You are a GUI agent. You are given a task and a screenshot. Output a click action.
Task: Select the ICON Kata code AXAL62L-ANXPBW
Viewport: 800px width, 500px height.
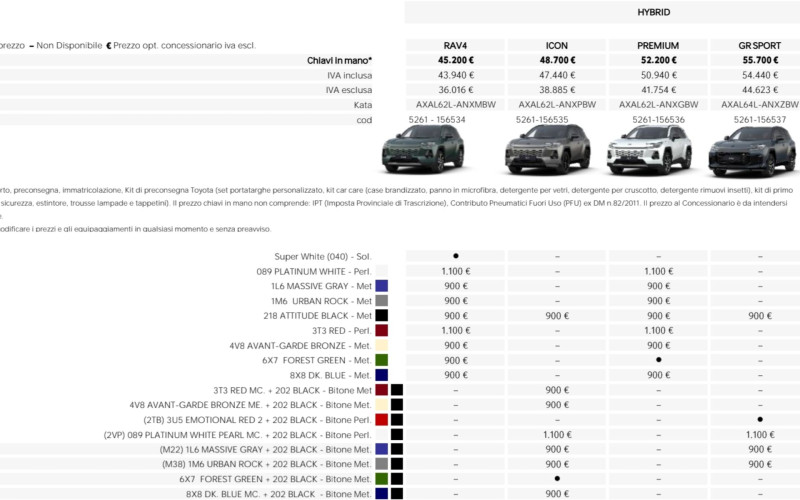pyautogui.click(x=557, y=105)
